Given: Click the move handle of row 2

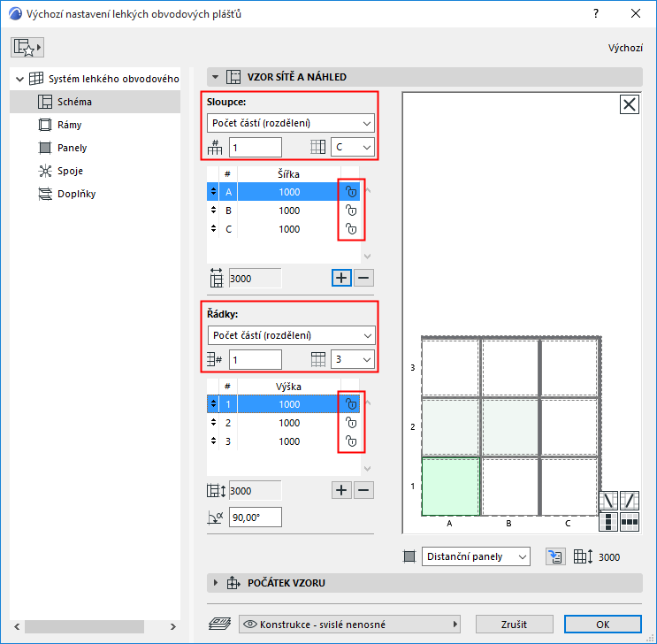Looking at the screenshot, I should (x=213, y=422).
